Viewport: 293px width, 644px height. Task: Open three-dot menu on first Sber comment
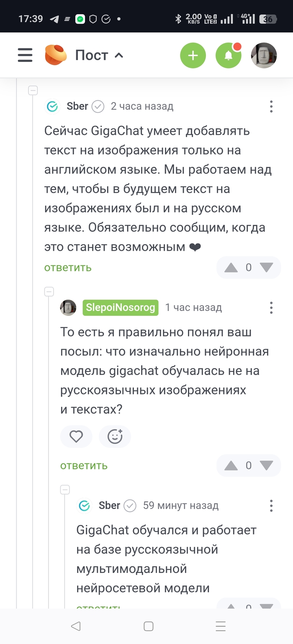point(271,107)
